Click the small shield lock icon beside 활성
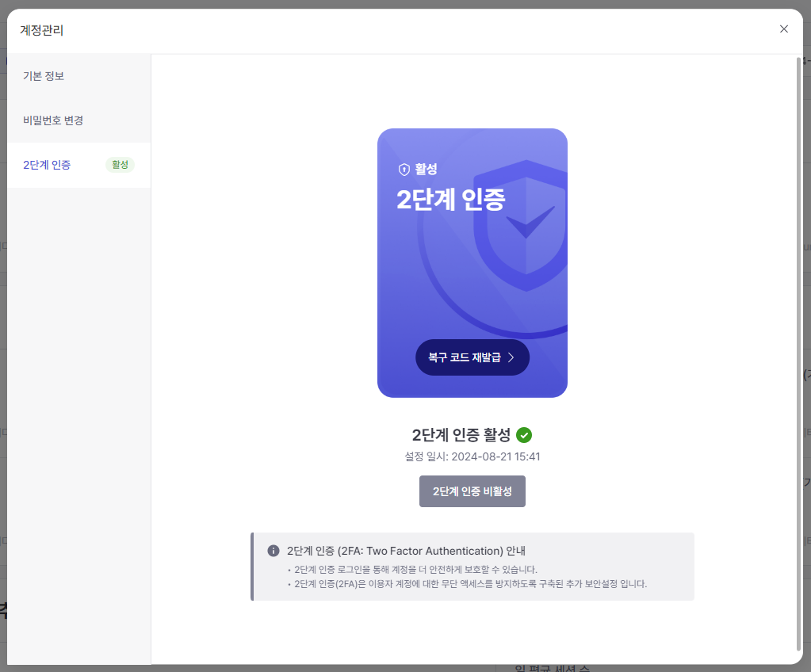This screenshot has height=672, width=811. click(404, 170)
